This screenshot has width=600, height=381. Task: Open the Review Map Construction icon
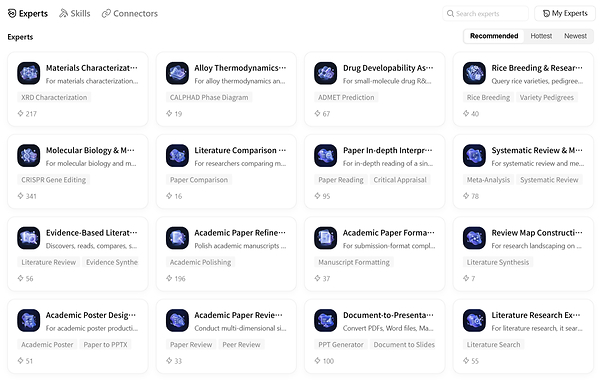[474, 238]
